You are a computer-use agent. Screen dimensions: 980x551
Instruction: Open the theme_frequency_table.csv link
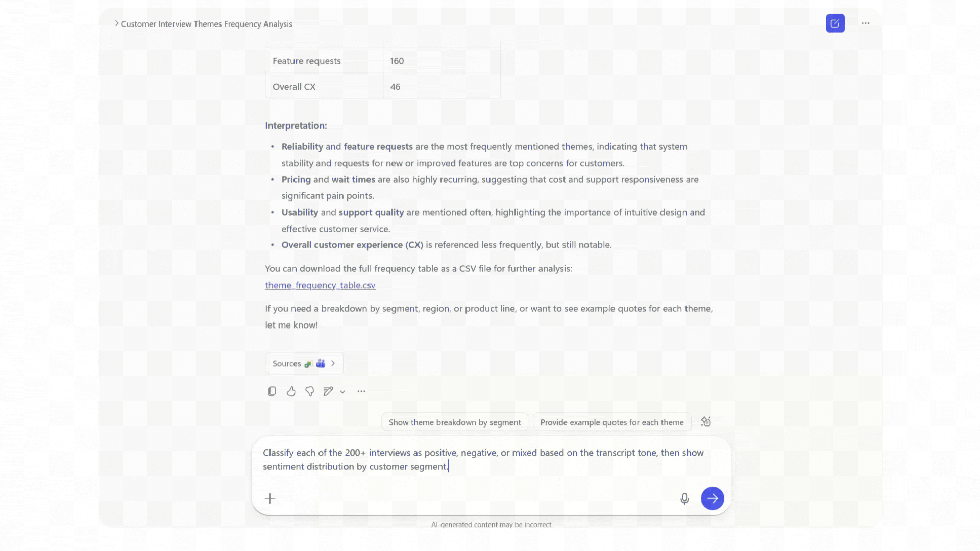(x=320, y=285)
